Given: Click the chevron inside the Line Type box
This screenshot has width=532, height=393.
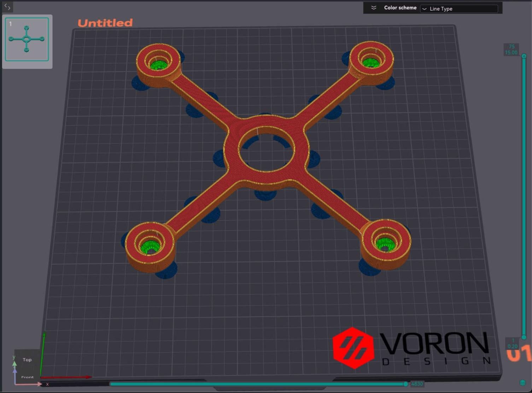Looking at the screenshot, I should 425,9.
